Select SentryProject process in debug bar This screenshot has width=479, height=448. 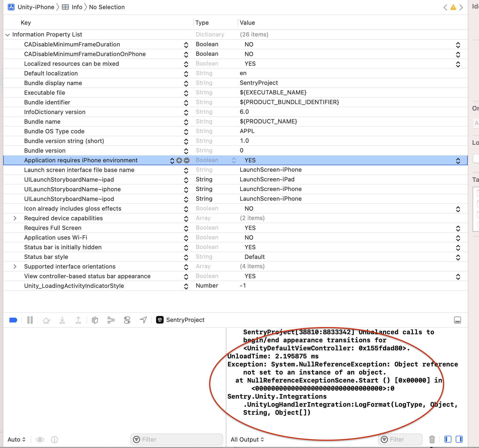tap(180, 320)
